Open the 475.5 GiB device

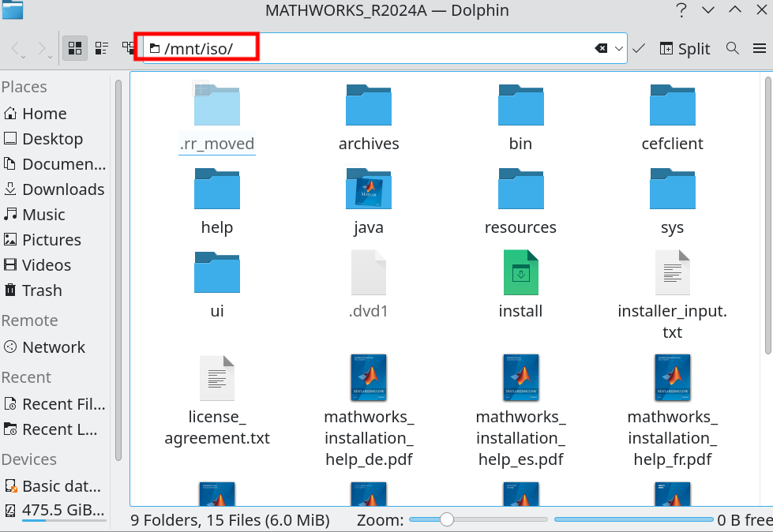54,510
